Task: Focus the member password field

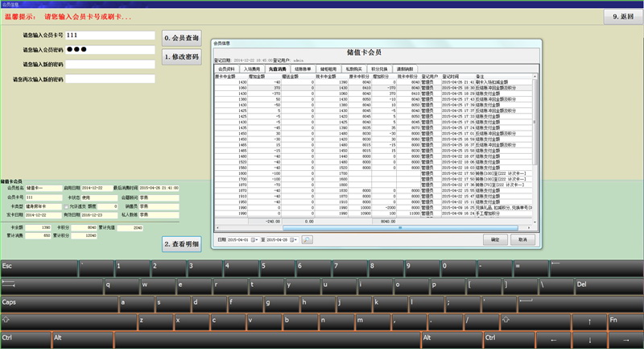Action: click(110, 50)
